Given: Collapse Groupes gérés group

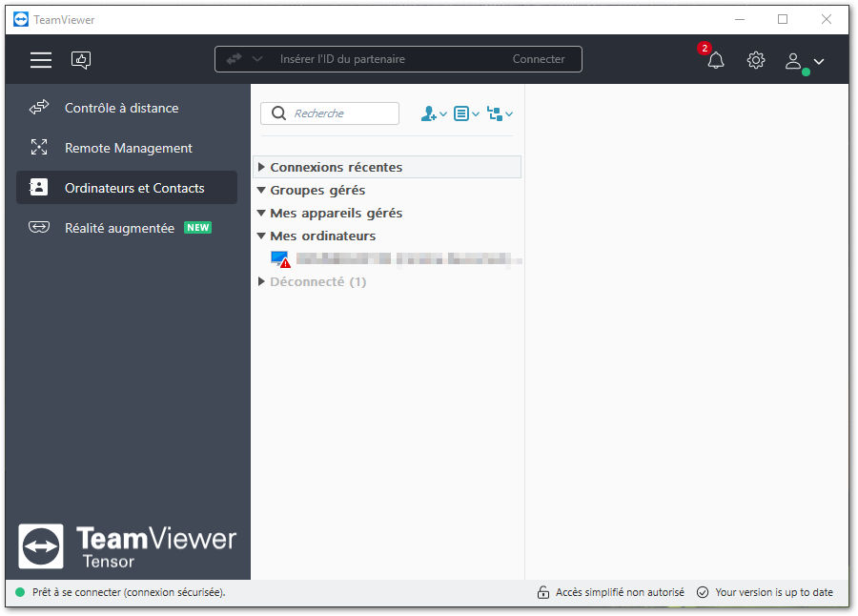Looking at the screenshot, I should (261, 190).
